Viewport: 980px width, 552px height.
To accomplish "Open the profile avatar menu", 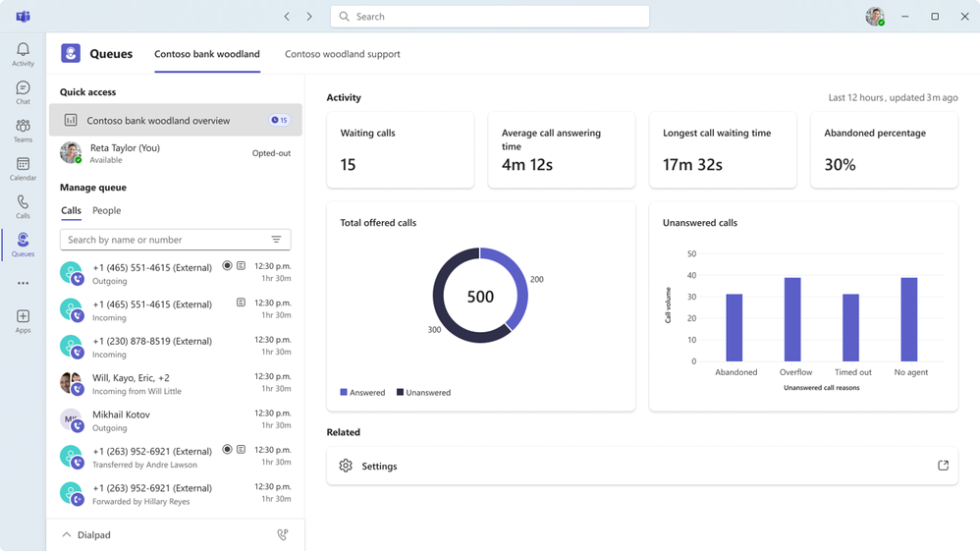I will (875, 17).
